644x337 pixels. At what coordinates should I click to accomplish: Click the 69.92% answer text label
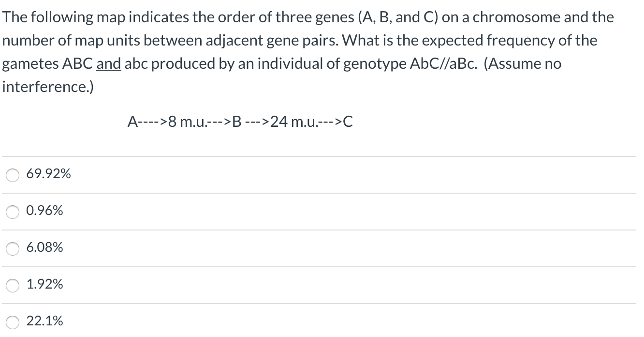click(48, 174)
